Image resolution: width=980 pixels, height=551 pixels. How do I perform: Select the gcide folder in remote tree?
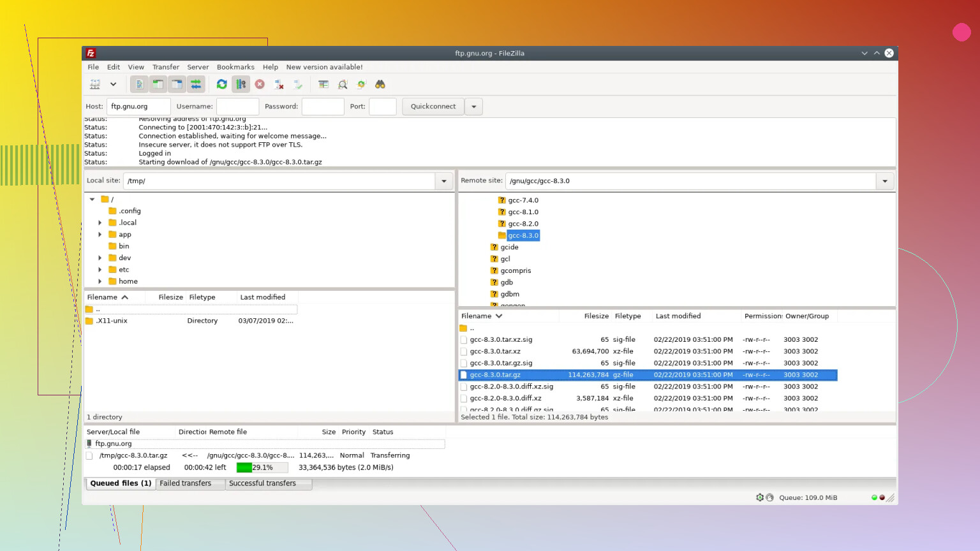coord(509,247)
